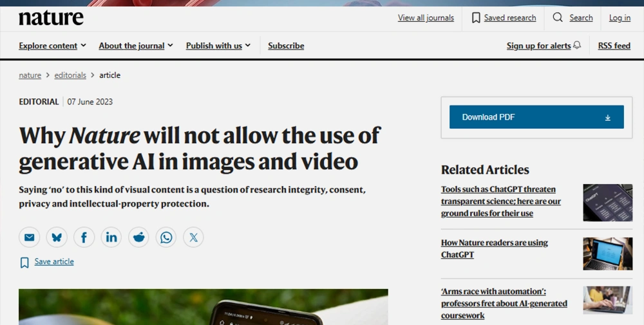Viewport: 644px width, 325px height.
Task: Click the Saved research bookmark icon
Action: [x=476, y=17]
